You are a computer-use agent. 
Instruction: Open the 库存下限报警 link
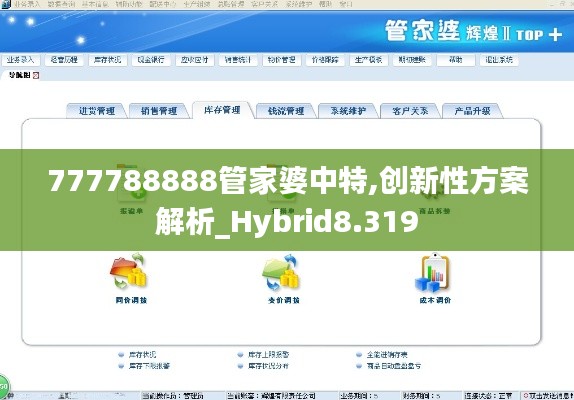pyautogui.click(x=149, y=366)
